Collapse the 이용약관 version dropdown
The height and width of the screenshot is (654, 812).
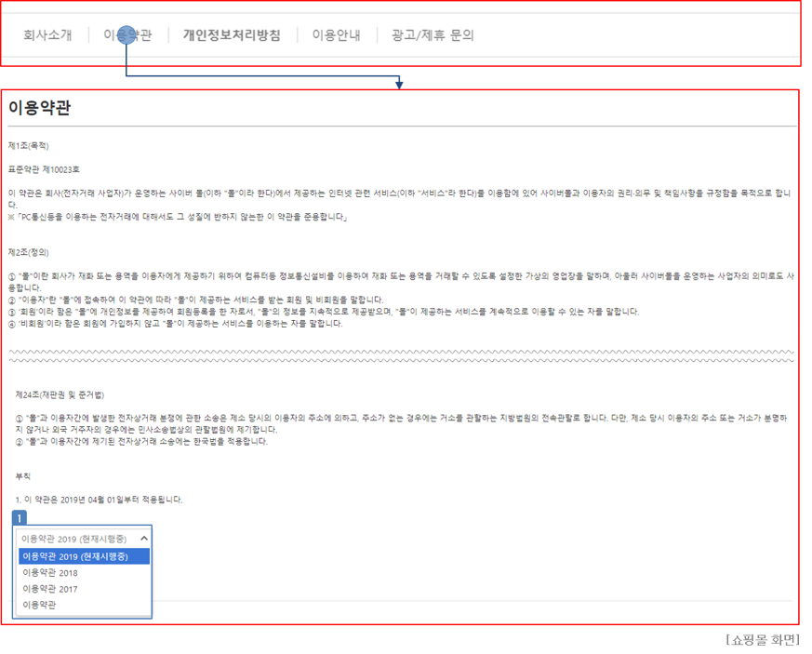(84, 539)
